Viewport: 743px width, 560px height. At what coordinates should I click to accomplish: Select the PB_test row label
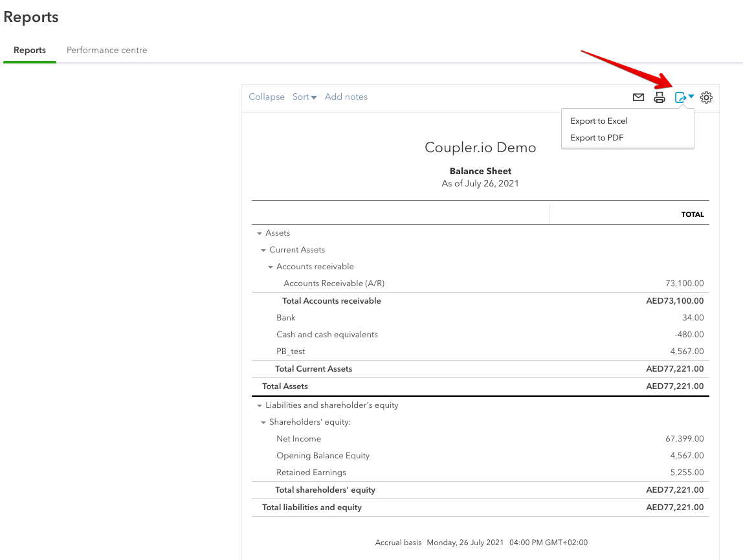[x=291, y=352]
